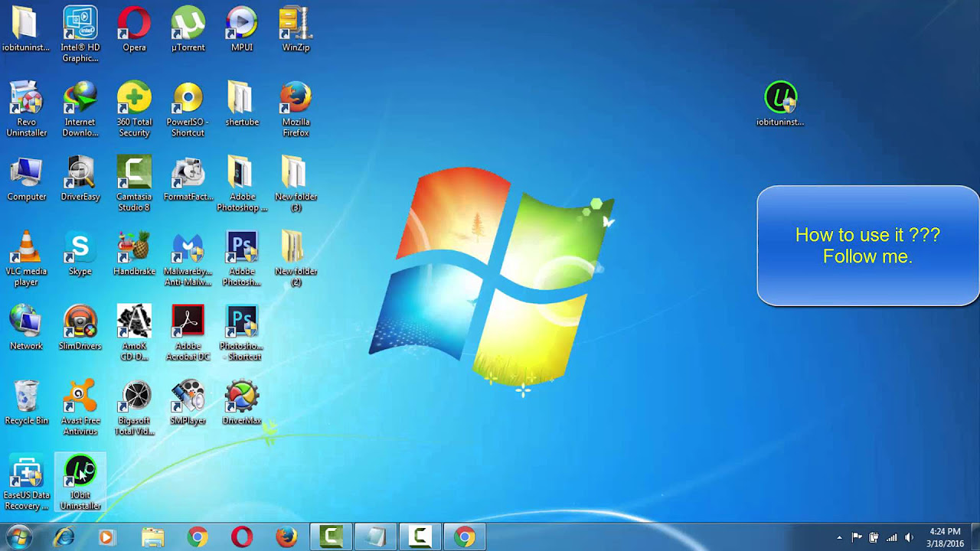Select the SlimDrivers desktop icon
This screenshot has height=551, width=980.
[80, 328]
